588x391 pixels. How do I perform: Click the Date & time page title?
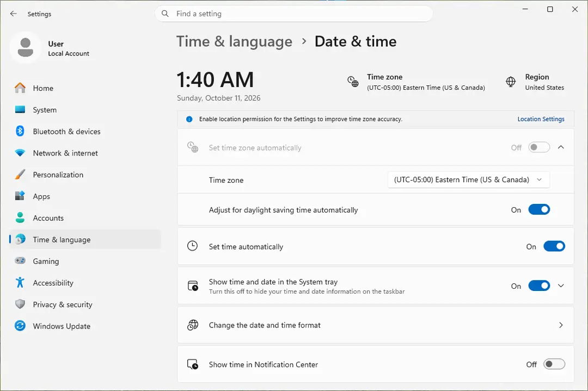356,41
